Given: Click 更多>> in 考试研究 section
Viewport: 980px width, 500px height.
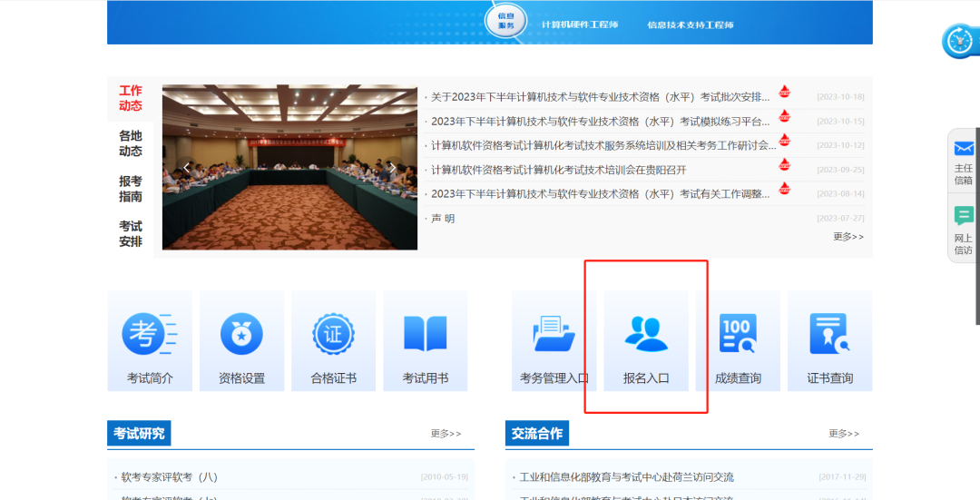Looking at the screenshot, I should (x=446, y=434).
